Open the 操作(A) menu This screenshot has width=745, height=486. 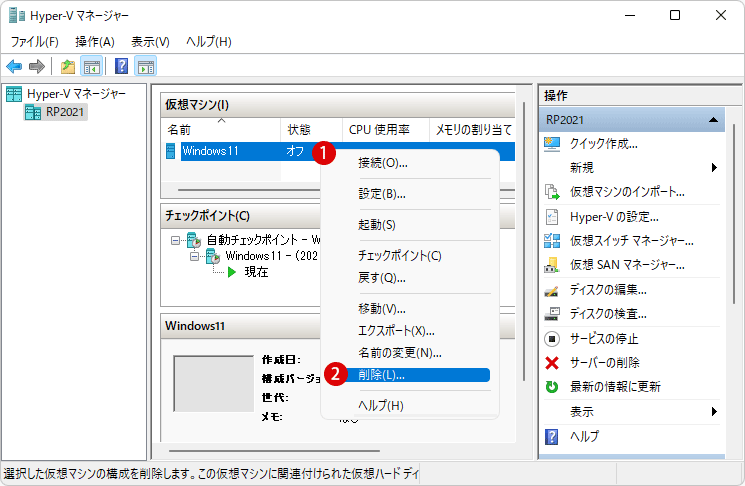[95, 42]
